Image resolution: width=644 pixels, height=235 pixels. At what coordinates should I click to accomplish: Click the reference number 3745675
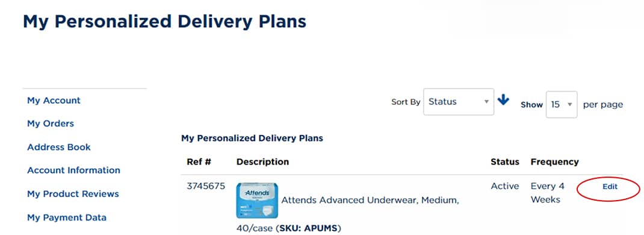click(x=206, y=186)
